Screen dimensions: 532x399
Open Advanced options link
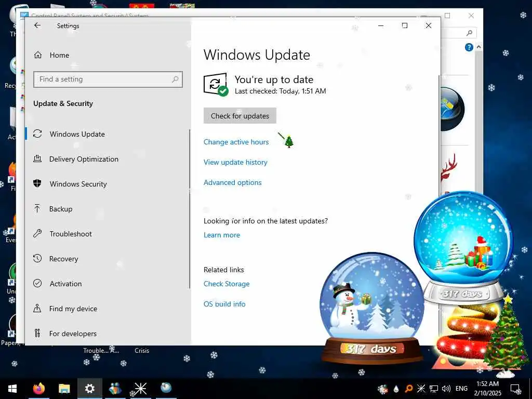(233, 182)
